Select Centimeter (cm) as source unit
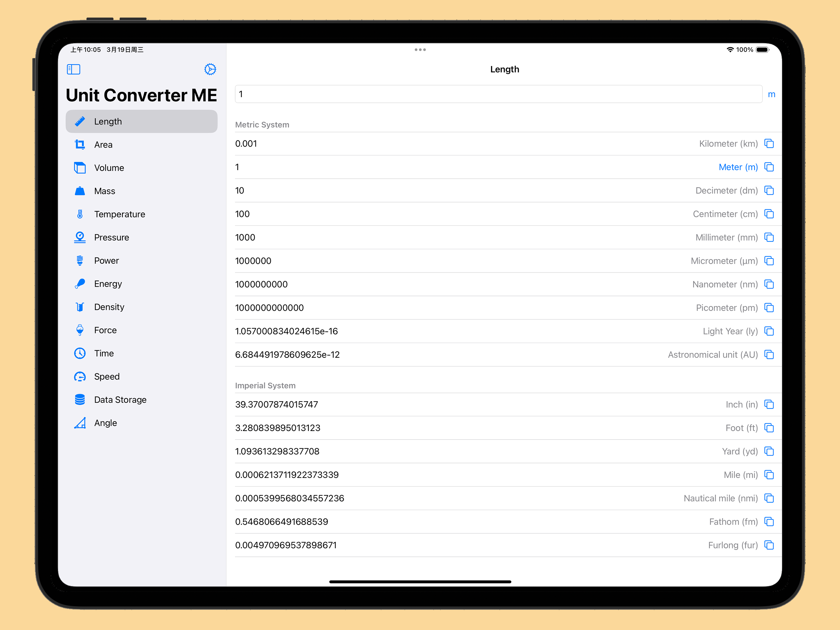 pos(725,214)
